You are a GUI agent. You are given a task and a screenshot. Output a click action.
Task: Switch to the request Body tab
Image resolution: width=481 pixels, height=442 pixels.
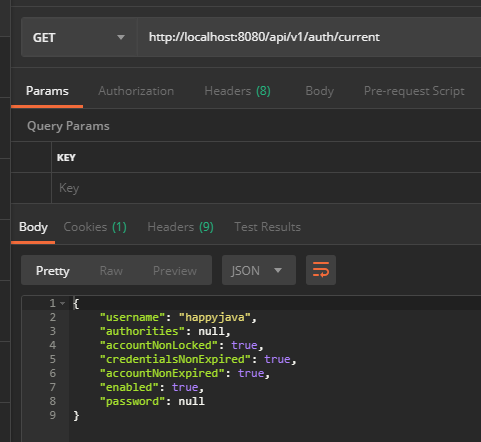(x=319, y=91)
